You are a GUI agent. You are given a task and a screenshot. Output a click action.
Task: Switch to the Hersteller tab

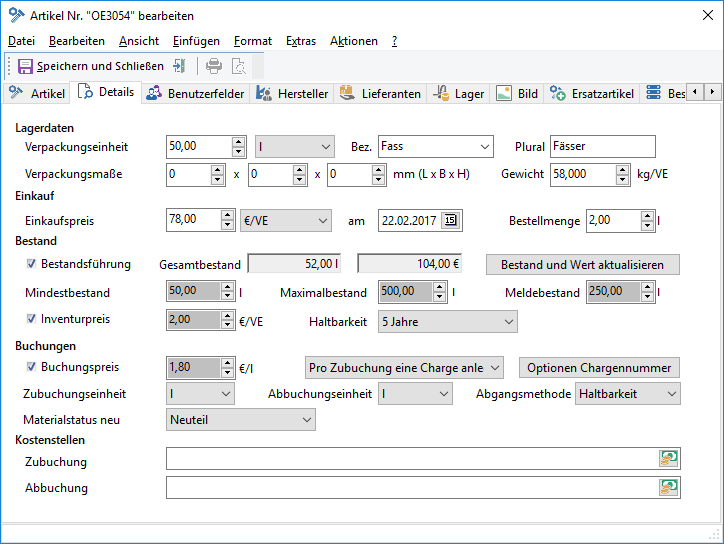click(x=292, y=94)
